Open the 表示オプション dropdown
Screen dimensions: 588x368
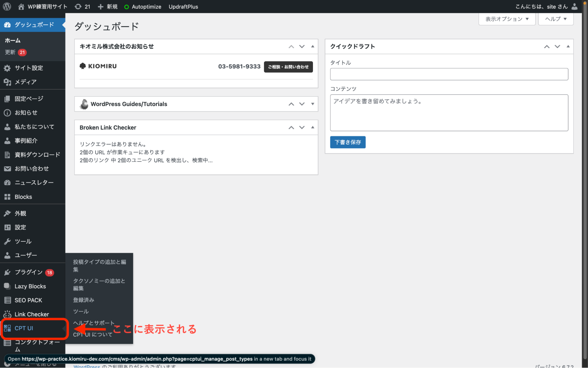pyautogui.click(x=507, y=19)
